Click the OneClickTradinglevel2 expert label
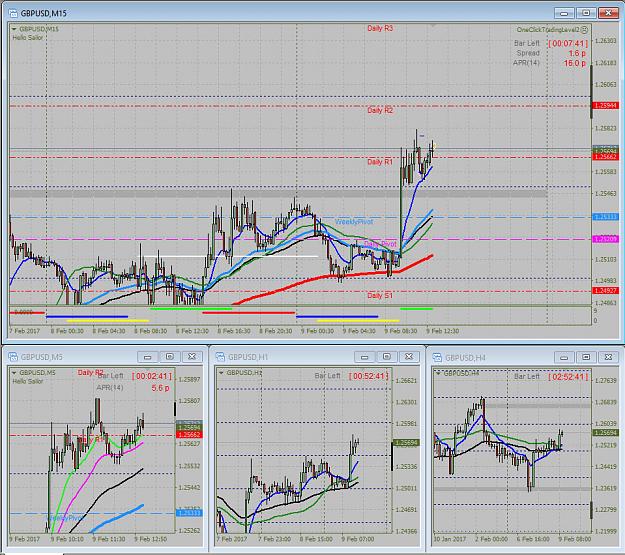 pyautogui.click(x=548, y=30)
